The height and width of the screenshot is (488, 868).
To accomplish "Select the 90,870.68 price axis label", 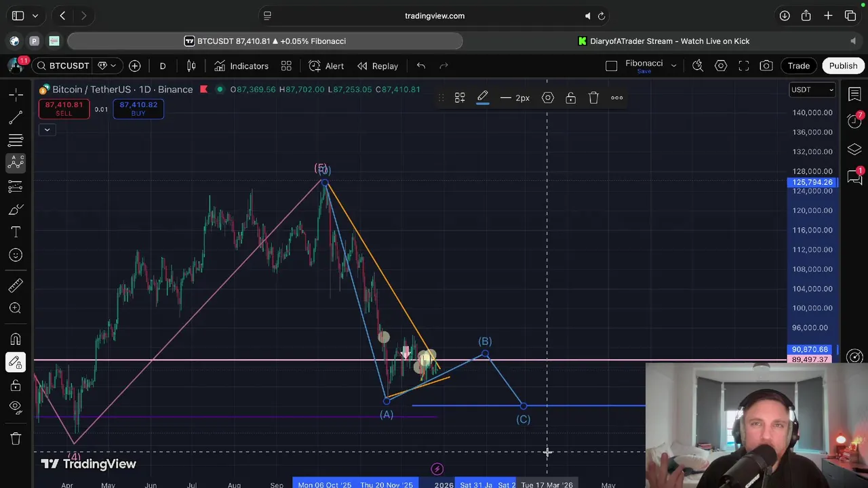I will pos(810,350).
